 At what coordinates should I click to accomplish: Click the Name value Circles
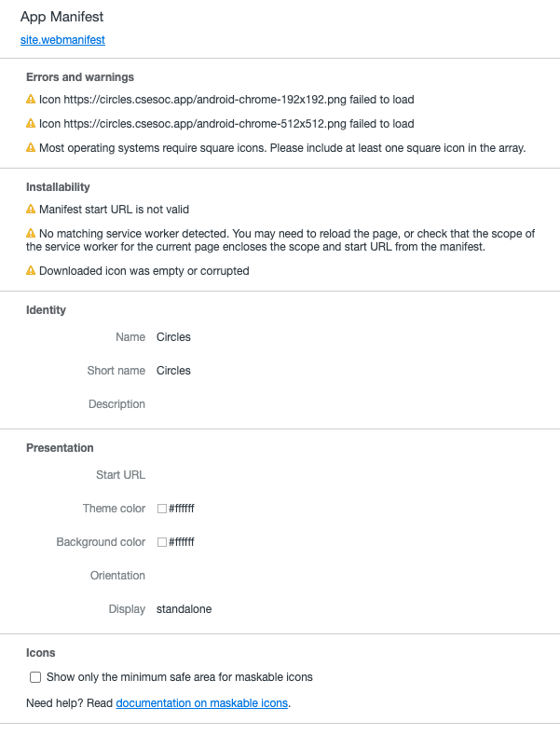tap(173, 337)
